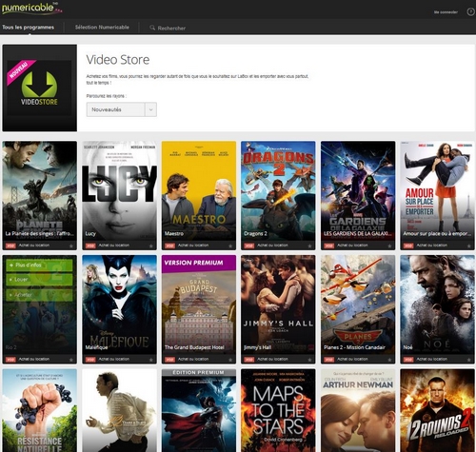476x452 pixels.
Task: Open the Maps to the Stars poster
Action: coord(278,410)
